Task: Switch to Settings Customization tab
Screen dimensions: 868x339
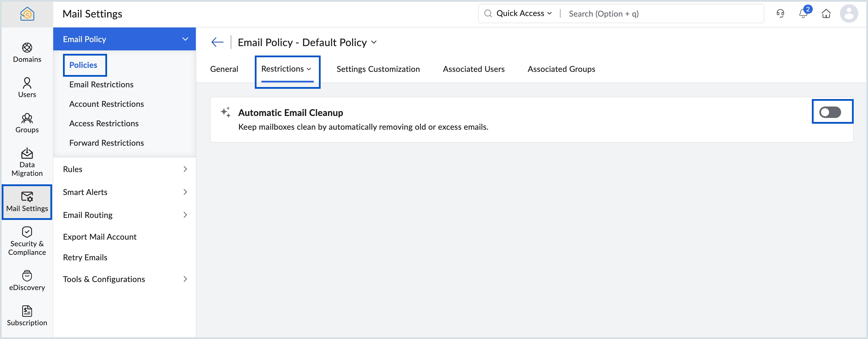Action: [378, 69]
